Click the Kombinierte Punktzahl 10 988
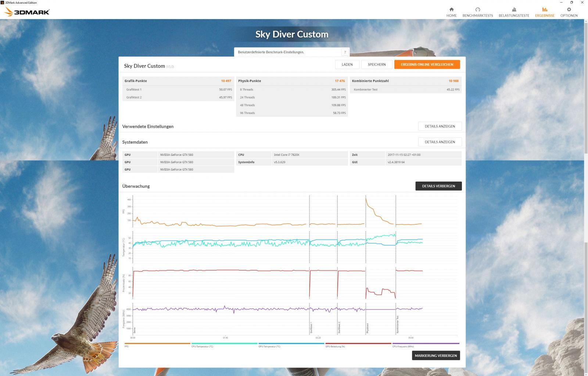 coord(453,81)
